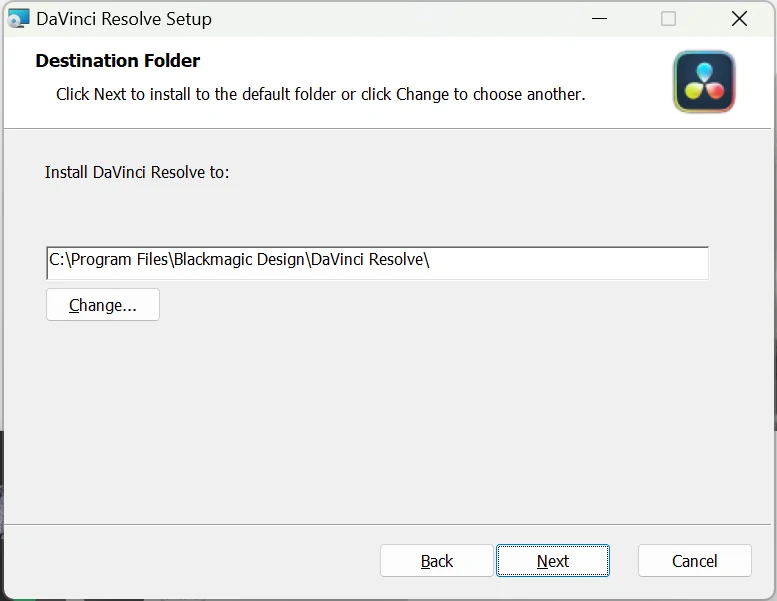Click the separator line above the bottom buttons

click(388, 523)
